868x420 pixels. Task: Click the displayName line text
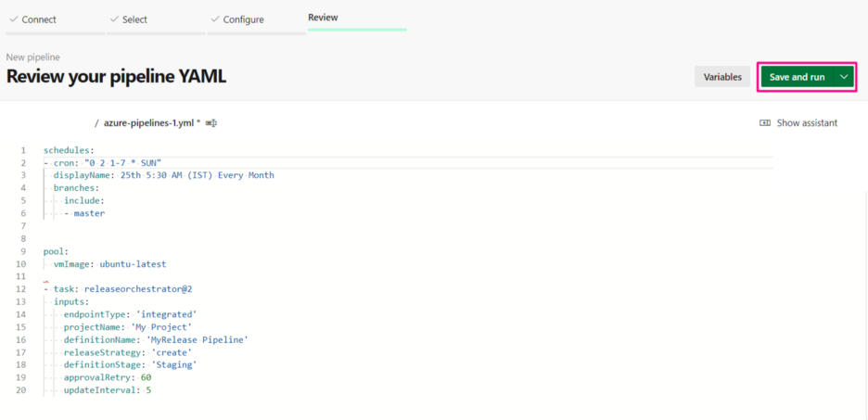(x=164, y=175)
